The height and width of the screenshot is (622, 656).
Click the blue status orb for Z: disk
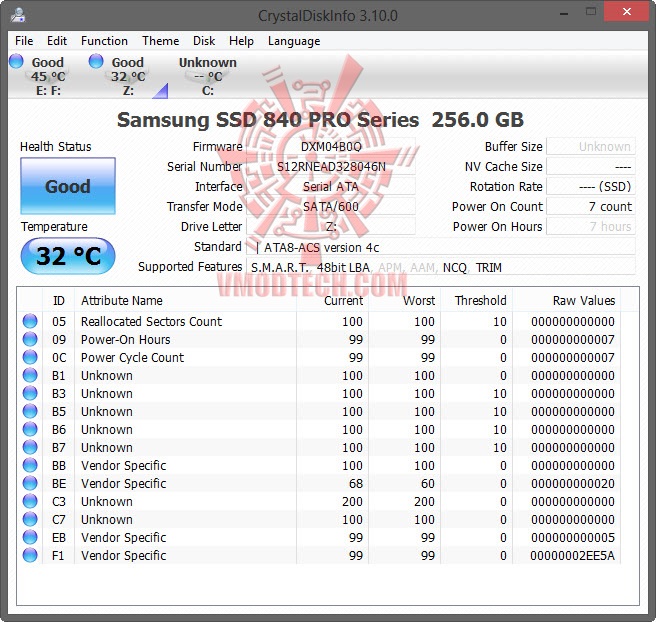(x=96, y=61)
